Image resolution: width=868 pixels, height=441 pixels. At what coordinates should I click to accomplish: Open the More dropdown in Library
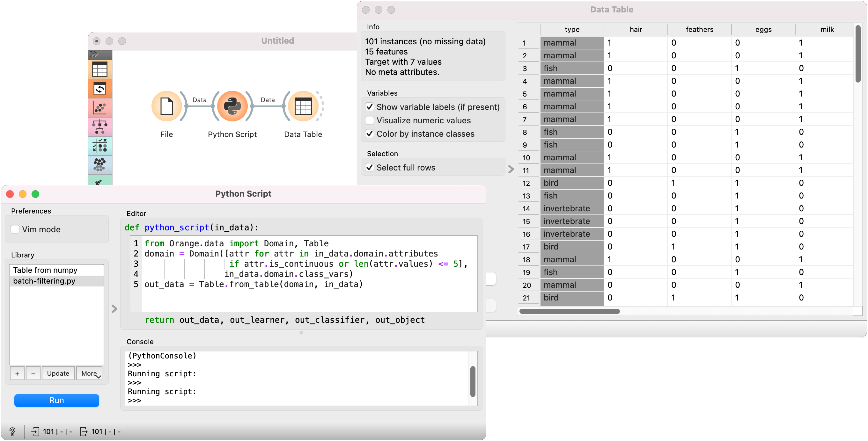[89, 373]
